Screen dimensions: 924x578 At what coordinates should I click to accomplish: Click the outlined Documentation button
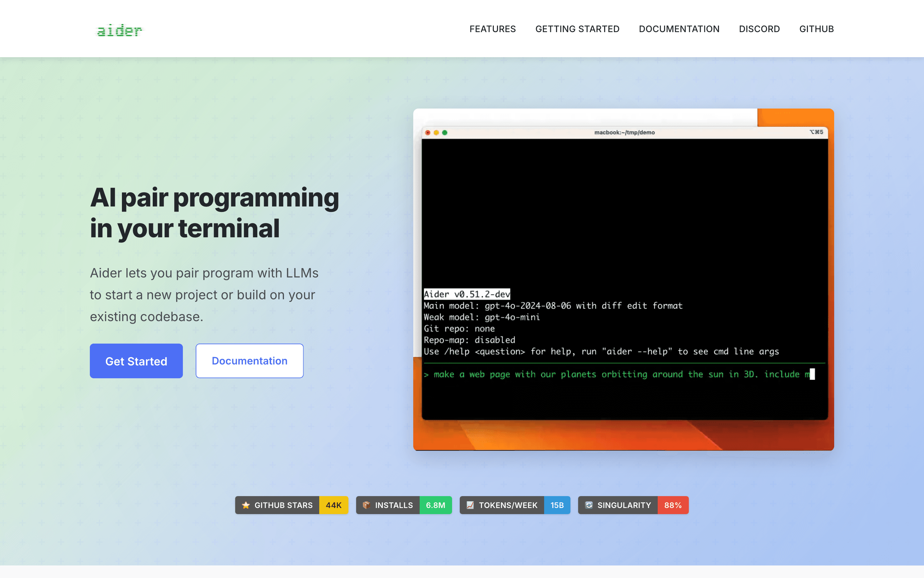250,361
